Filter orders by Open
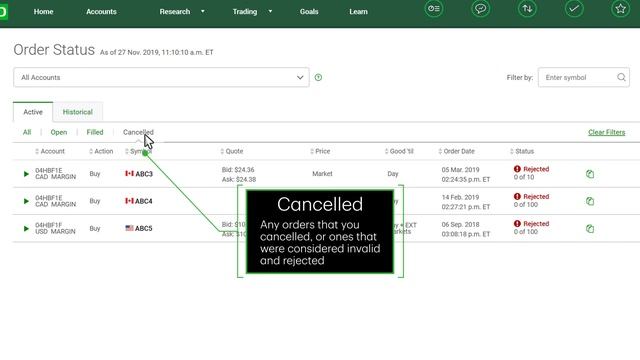This screenshot has width=640, height=360. point(59,132)
